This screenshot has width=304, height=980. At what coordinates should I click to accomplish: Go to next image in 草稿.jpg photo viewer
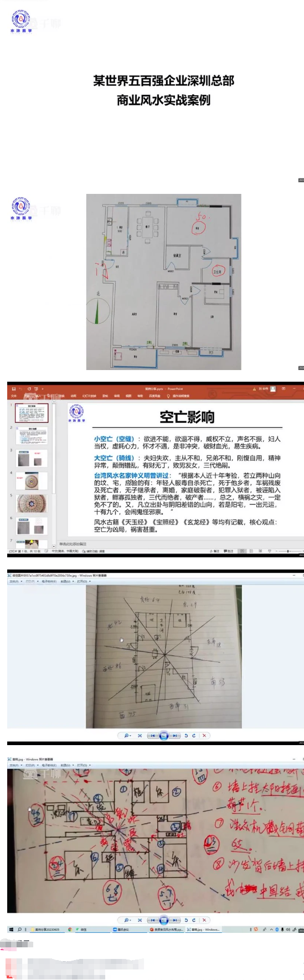click(x=175, y=920)
